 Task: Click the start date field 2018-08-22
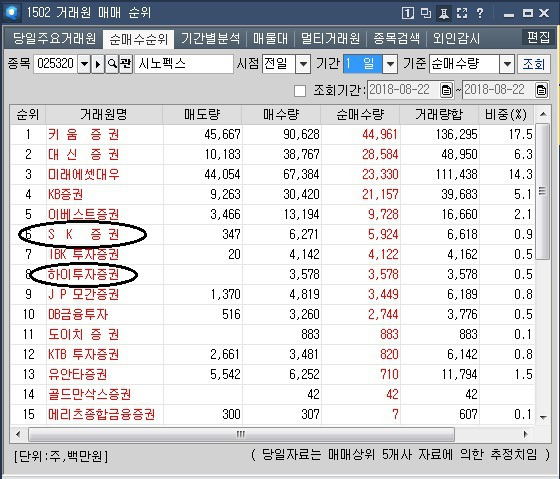coord(404,90)
